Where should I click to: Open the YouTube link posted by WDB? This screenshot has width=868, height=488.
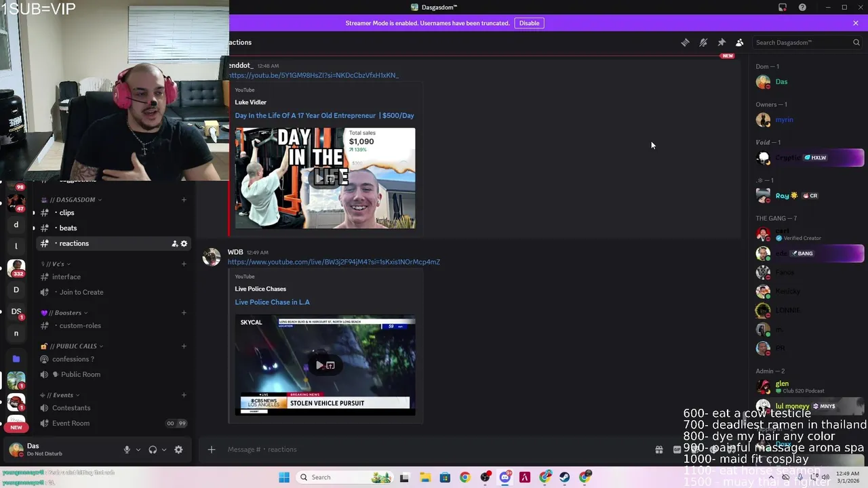tap(334, 262)
